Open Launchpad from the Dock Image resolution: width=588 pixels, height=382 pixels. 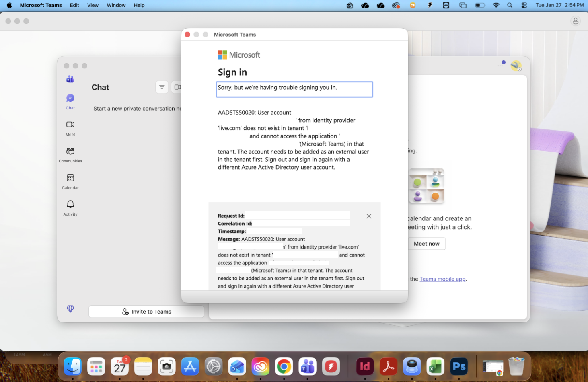click(x=96, y=366)
